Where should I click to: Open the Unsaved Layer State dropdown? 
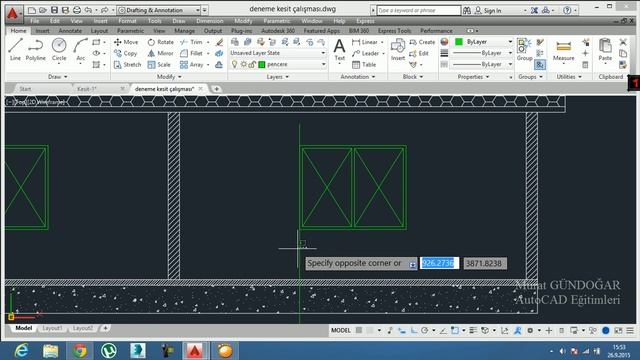click(278, 53)
